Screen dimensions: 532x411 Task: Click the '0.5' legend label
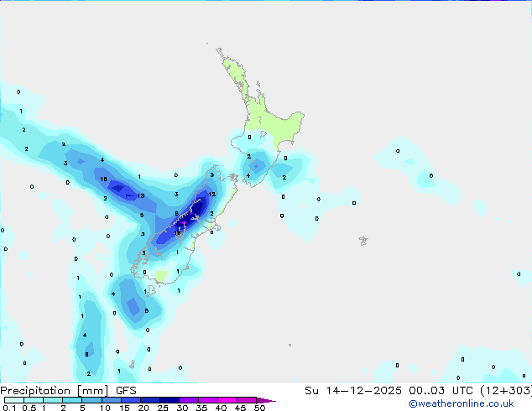coord(29,408)
